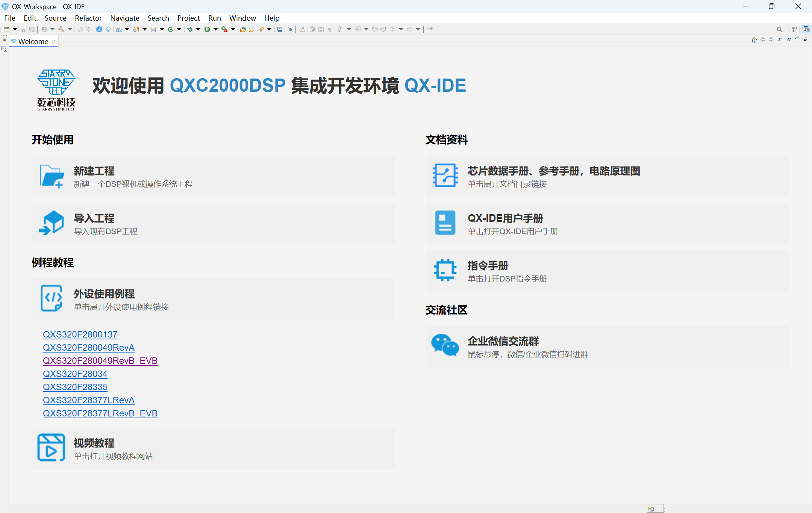Open External Tools dropdown arrow

point(233,29)
